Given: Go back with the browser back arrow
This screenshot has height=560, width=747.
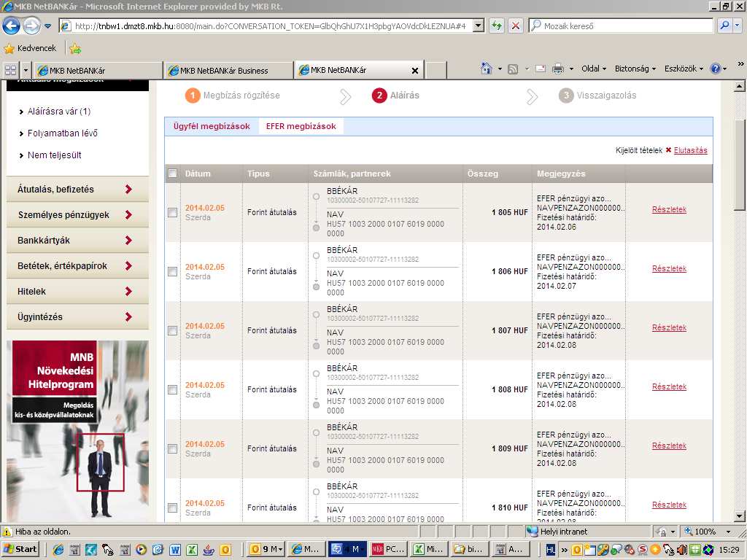Looking at the screenshot, I should click(x=11, y=26).
